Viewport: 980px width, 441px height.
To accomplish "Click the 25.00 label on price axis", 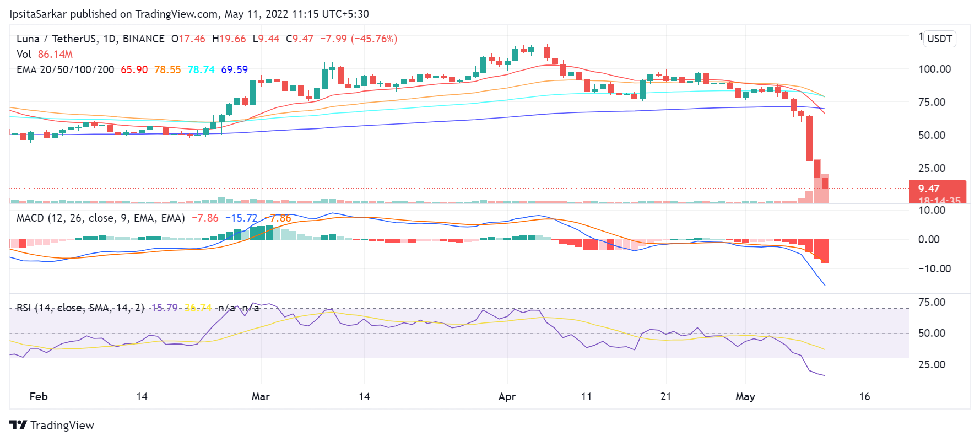I will point(932,168).
